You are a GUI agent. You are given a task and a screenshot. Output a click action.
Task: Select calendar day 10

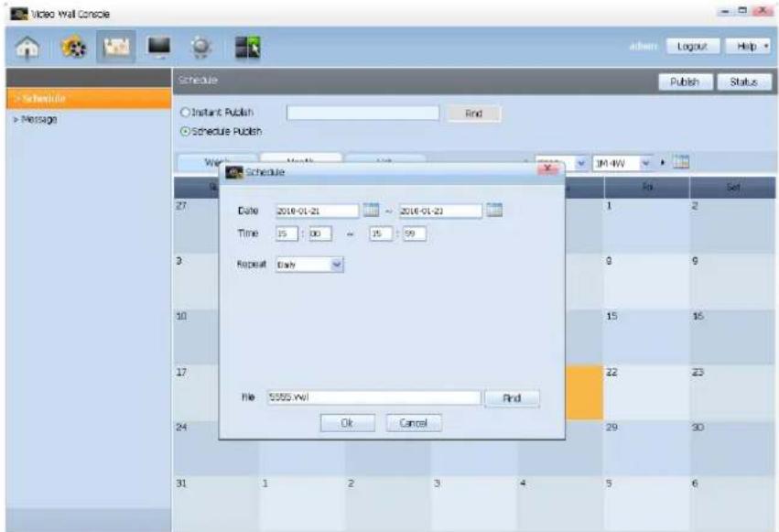click(x=196, y=337)
